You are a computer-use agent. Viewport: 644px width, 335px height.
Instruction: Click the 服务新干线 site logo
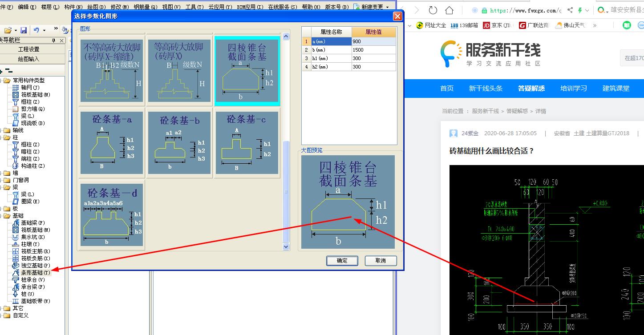(490, 54)
